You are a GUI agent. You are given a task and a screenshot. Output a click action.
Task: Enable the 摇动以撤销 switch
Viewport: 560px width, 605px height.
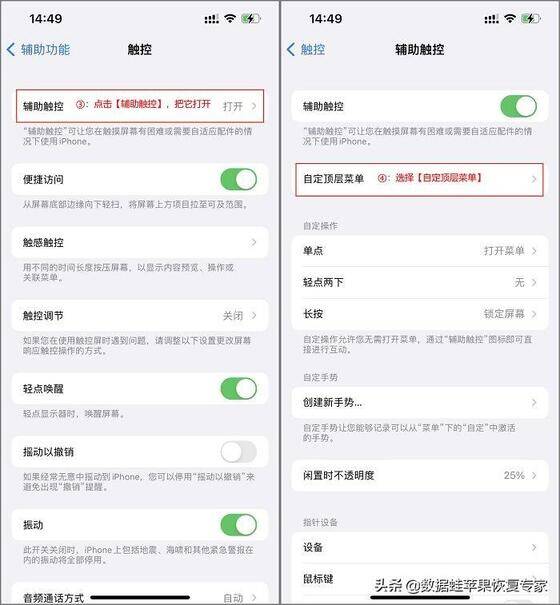(x=239, y=451)
